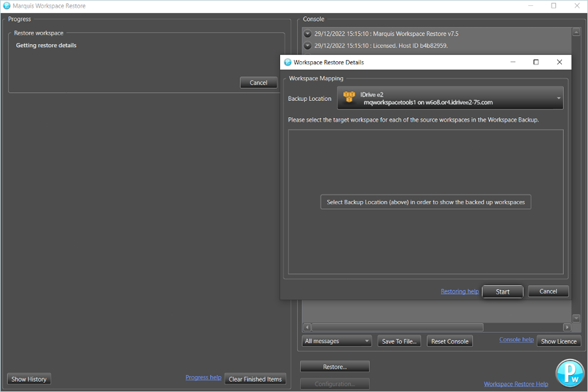The width and height of the screenshot is (588, 392).
Task: Click console scroll up arrow
Action: pos(576,33)
